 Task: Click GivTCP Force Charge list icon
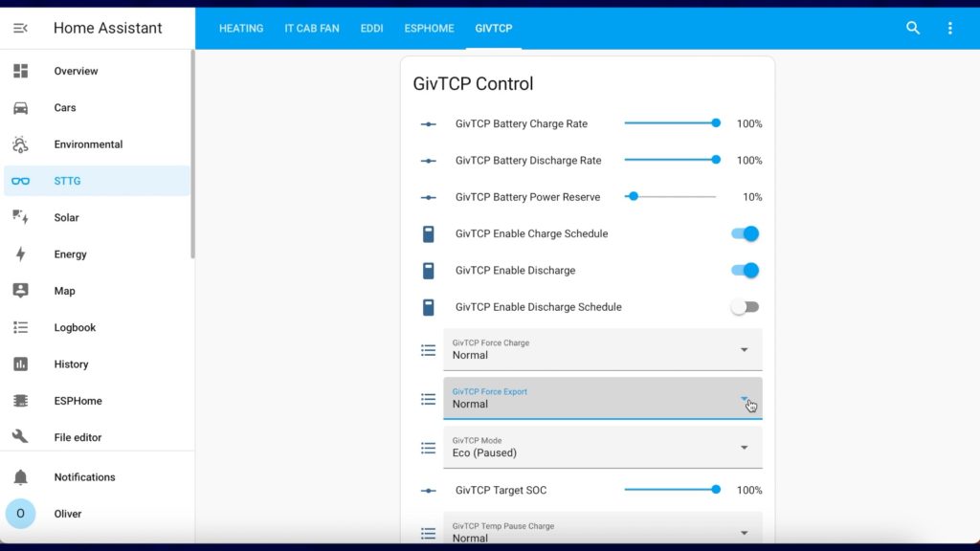[428, 350]
